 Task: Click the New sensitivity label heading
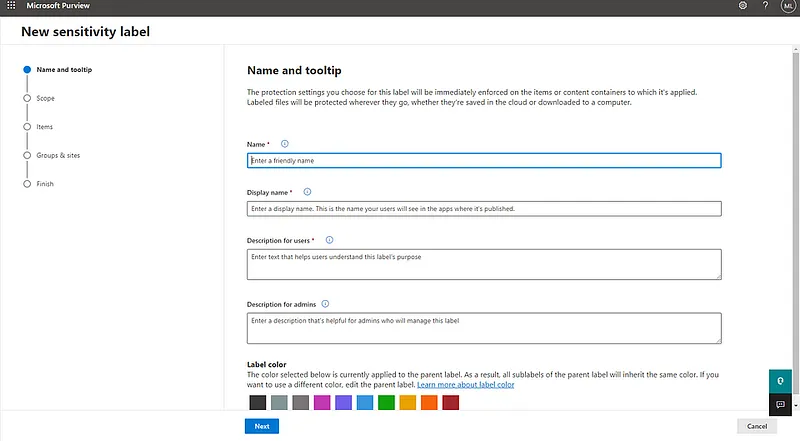click(x=85, y=32)
